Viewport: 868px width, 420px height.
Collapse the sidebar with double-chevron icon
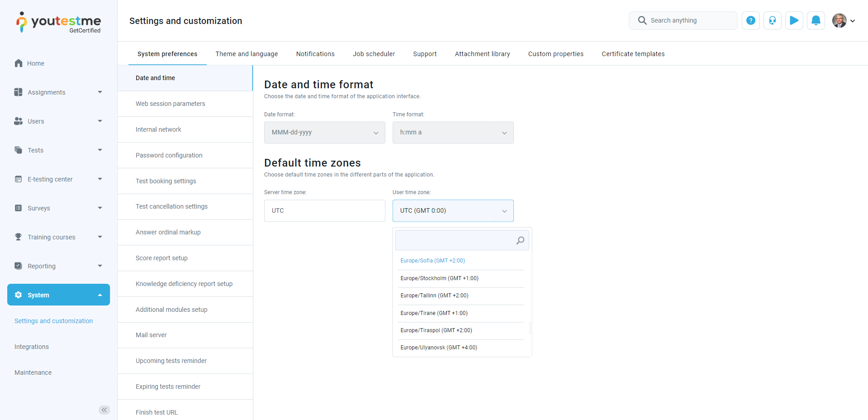click(x=104, y=410)
